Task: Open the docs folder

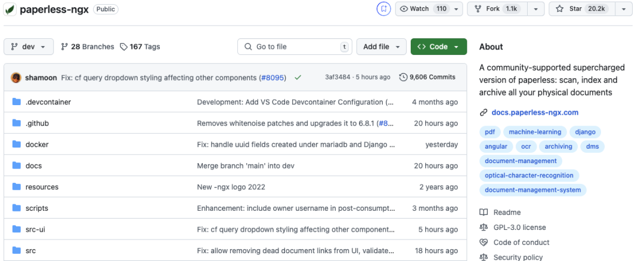Action: [33, 166]
